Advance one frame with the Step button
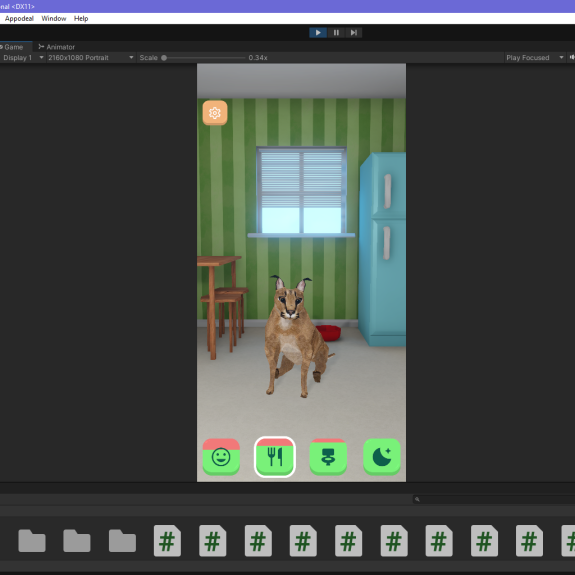The height and width of the screenshot is (575, 575). [354, 33]
